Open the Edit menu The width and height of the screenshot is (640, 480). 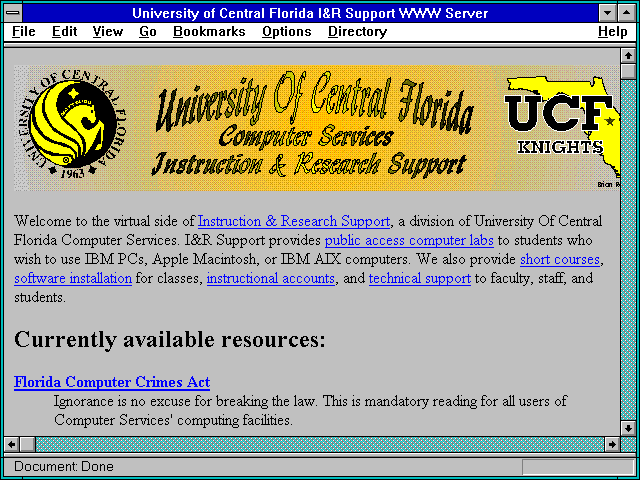click(64, 32)
